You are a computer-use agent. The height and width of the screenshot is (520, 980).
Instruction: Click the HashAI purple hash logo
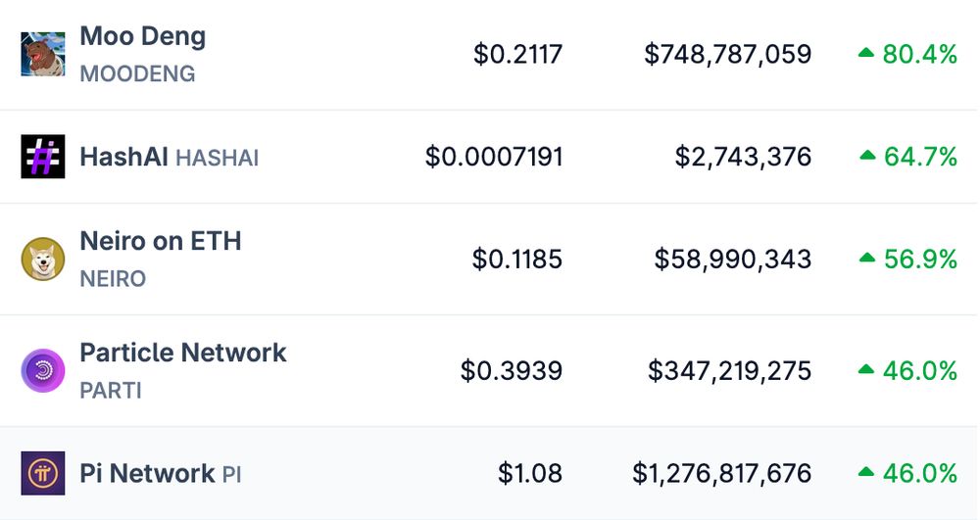(42, 157)
